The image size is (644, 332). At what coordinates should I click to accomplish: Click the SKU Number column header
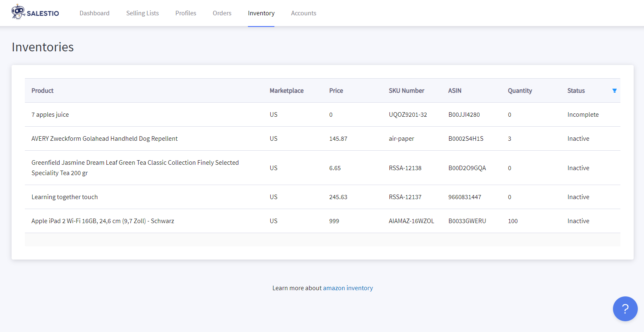(x=406, y=91)
